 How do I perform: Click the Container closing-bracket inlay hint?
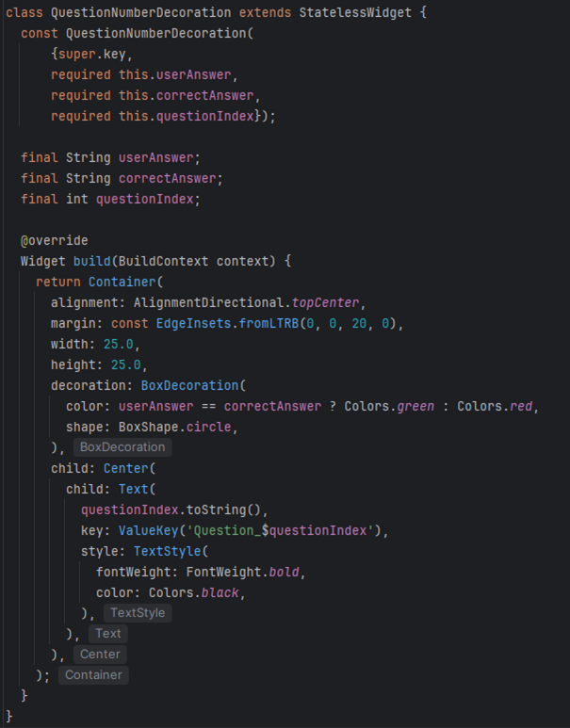point(93,675)
